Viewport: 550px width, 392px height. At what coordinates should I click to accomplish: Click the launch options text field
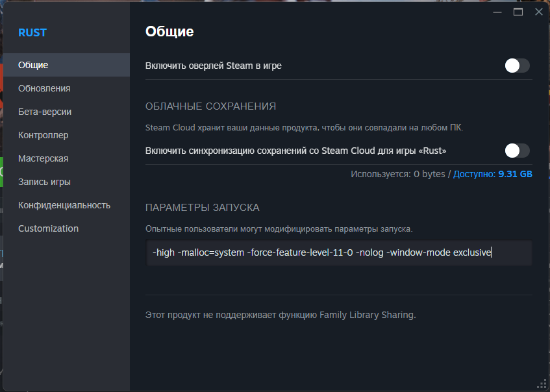point(339,252)
